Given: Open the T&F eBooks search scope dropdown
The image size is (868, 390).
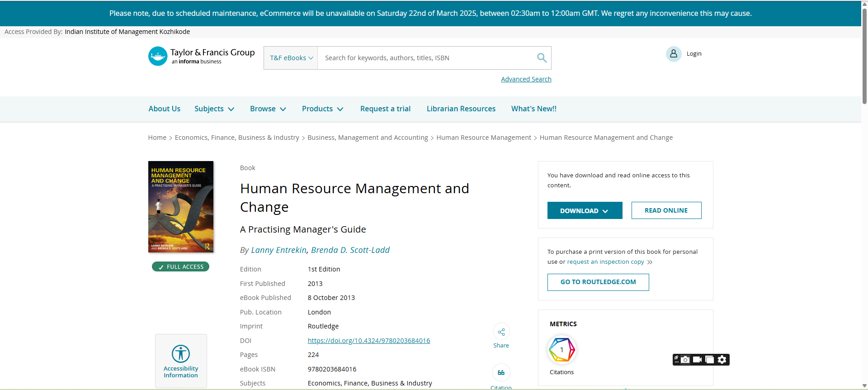Looking at the screenshot, I should tap(291, 58).
